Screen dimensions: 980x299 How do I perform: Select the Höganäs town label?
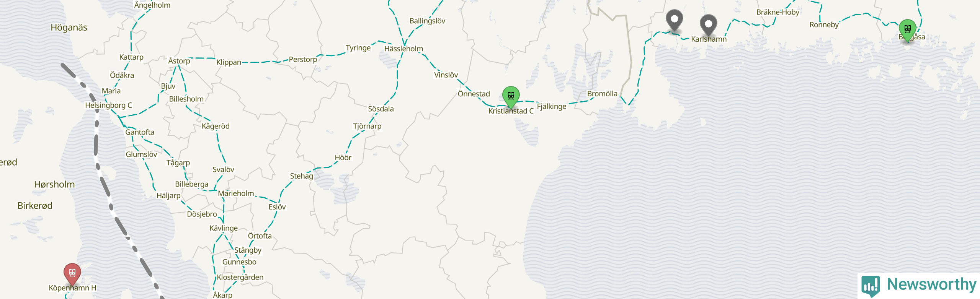coord(69,28)
